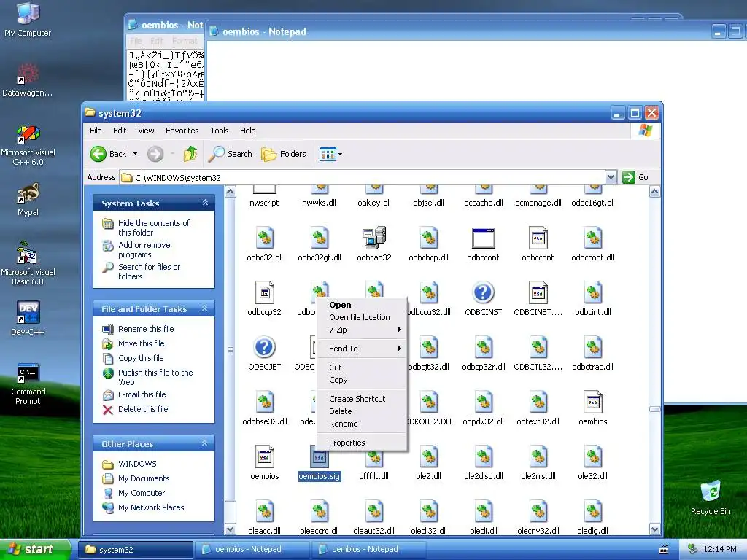Go to WINDOWS in Other Places
Image resolution: width=747 pixels, height=560 pixels.
(137, 464)
